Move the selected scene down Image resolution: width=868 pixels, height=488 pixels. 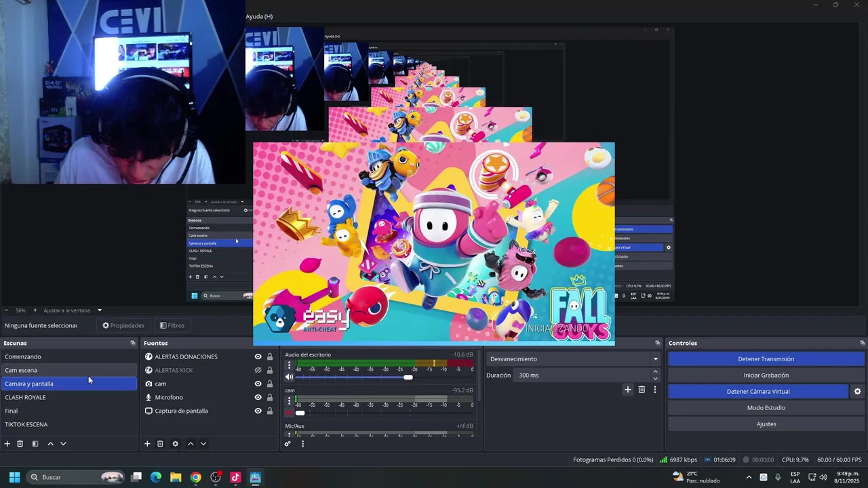[63, 444]
